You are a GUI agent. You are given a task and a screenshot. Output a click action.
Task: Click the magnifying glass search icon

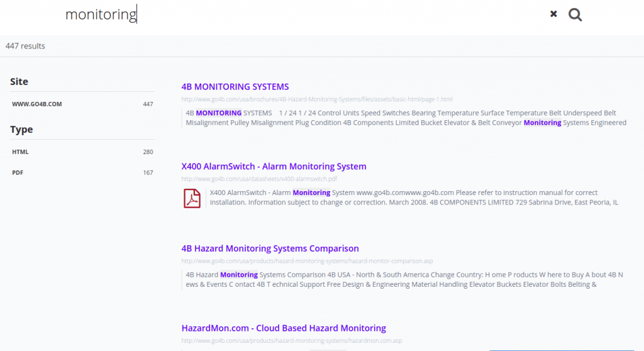coord(575,15)
